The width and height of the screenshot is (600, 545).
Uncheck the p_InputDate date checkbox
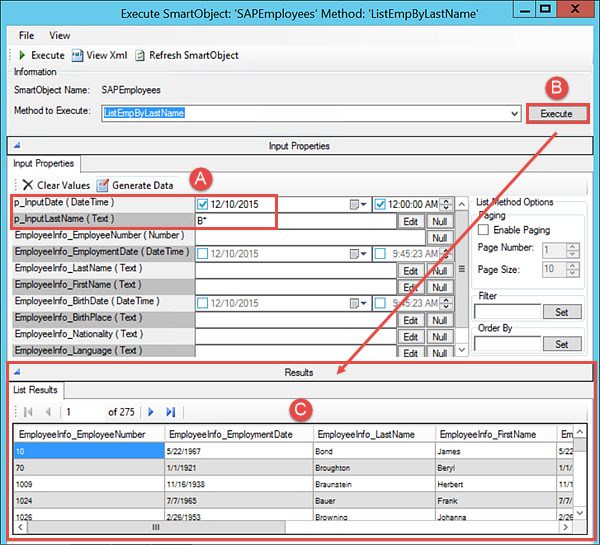click(203, 205)
